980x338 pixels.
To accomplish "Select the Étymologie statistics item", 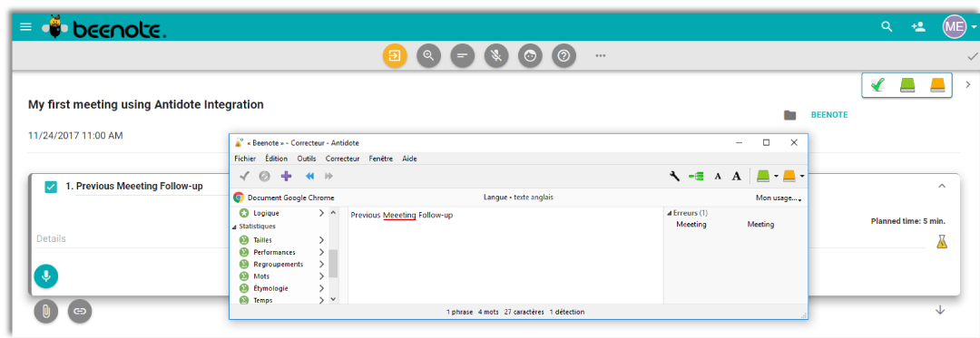I will click(270, 288).
